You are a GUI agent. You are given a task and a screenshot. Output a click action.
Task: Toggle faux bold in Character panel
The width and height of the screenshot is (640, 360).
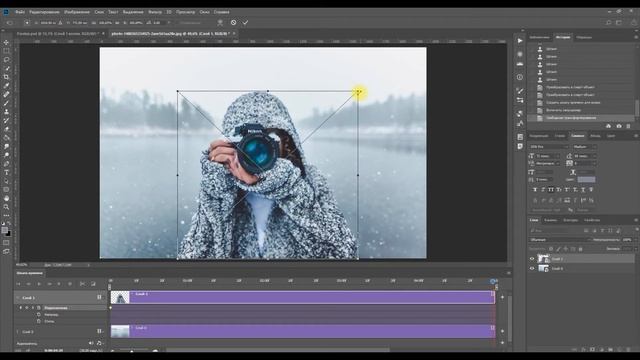click(x=535, y=190)
